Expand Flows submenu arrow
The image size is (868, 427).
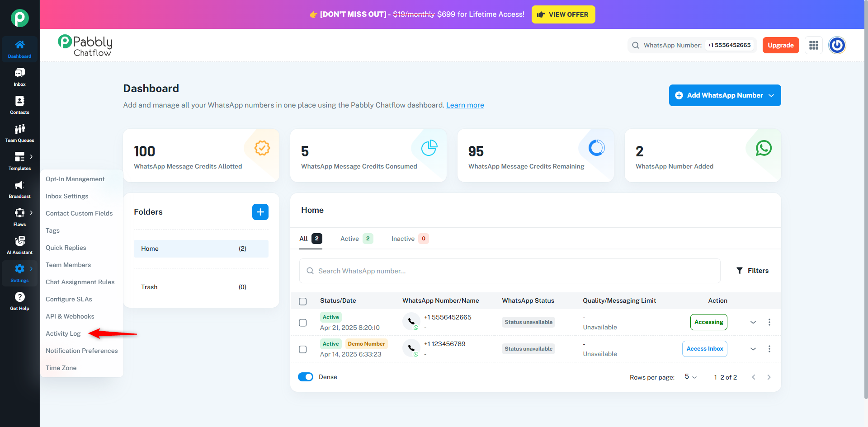(x=31, y=213)
